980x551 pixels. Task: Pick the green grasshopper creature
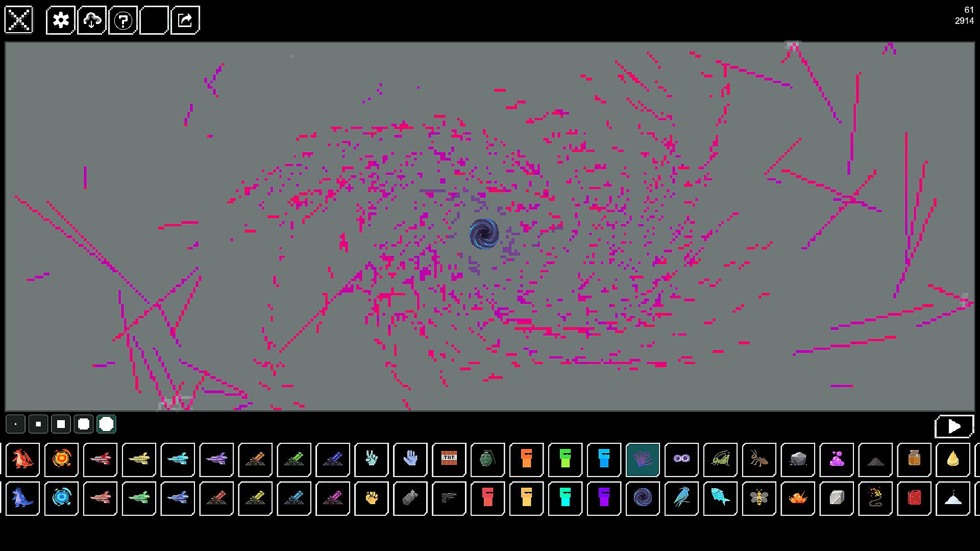tap(720, 459)
